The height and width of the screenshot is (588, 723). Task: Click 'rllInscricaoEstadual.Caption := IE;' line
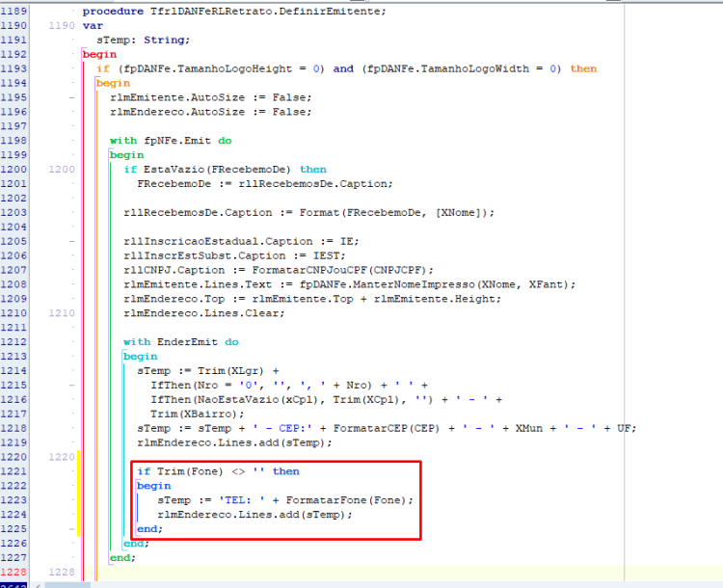[x=241, y=241]
